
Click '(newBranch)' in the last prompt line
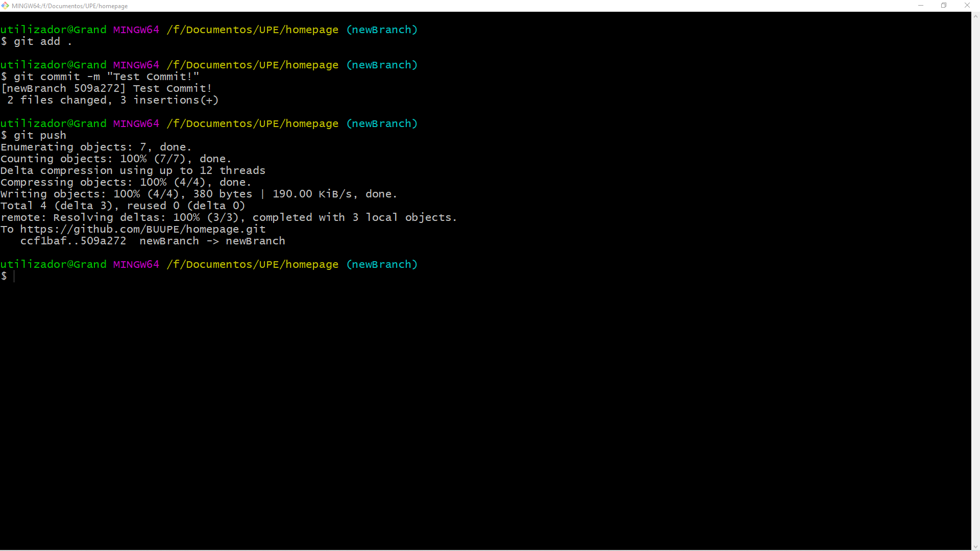pos(382,265)
